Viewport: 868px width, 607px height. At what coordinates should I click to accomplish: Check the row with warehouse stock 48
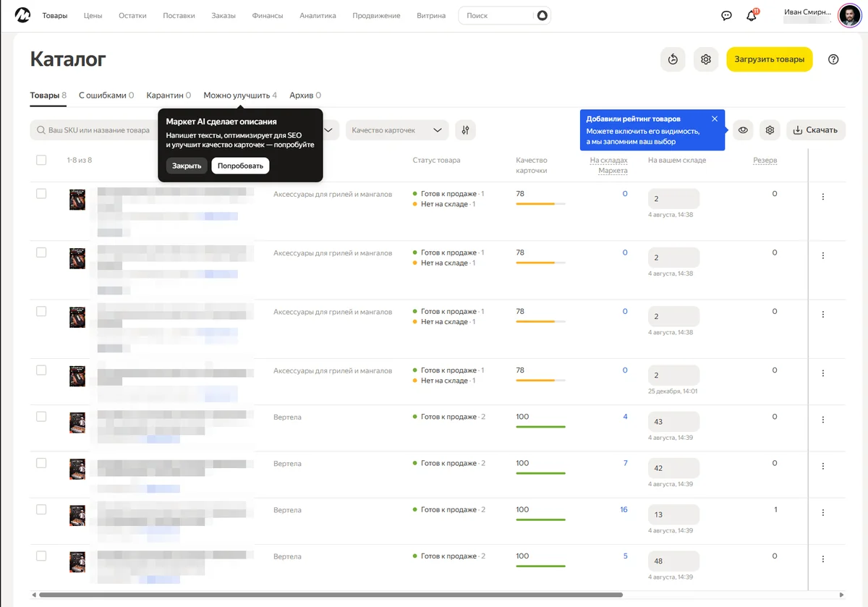(x=41, y=556)
